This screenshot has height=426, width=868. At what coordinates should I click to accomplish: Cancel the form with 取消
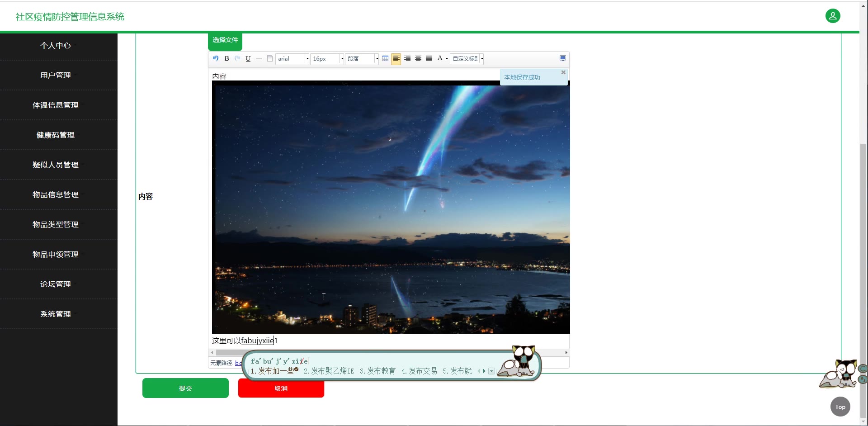[x=281, y=388]
